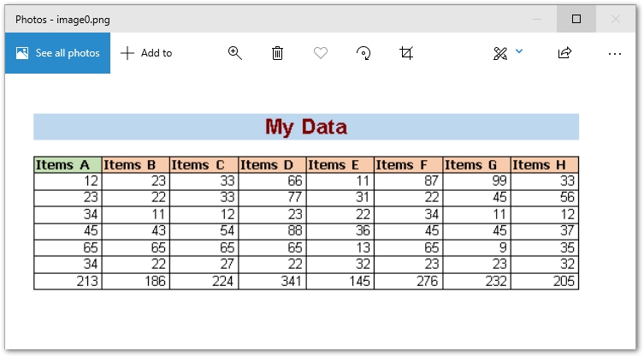Screen dimensions: 644x357
Task: Open the See more three-dots menu
Action: coord(614,53)
